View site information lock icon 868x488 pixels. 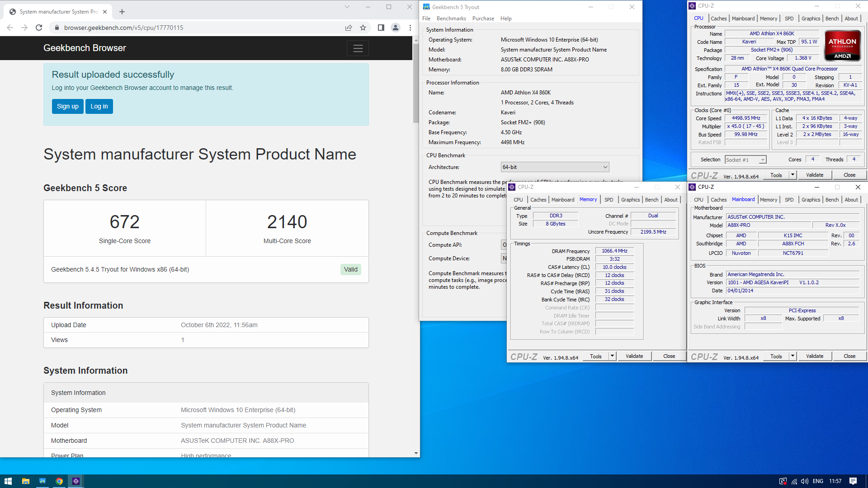(57, 28)
